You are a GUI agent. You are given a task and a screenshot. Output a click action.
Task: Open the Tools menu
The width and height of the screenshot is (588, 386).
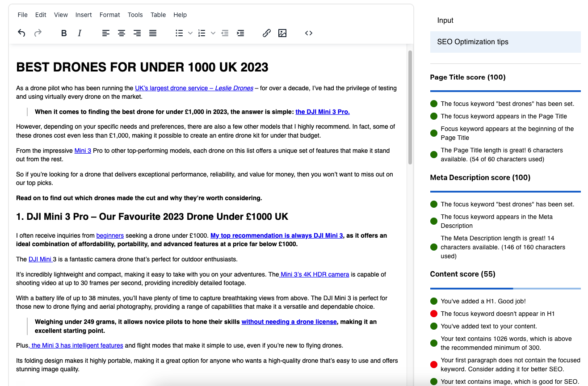click(135, 15)
